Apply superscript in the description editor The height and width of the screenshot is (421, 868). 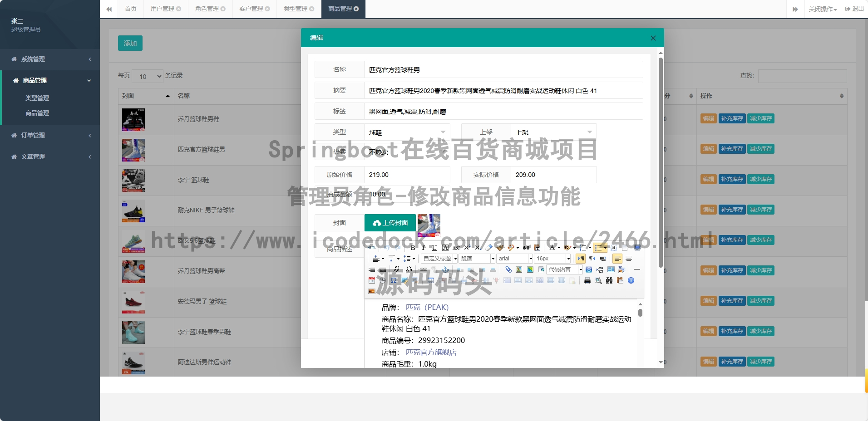click(x=467, y=248)
